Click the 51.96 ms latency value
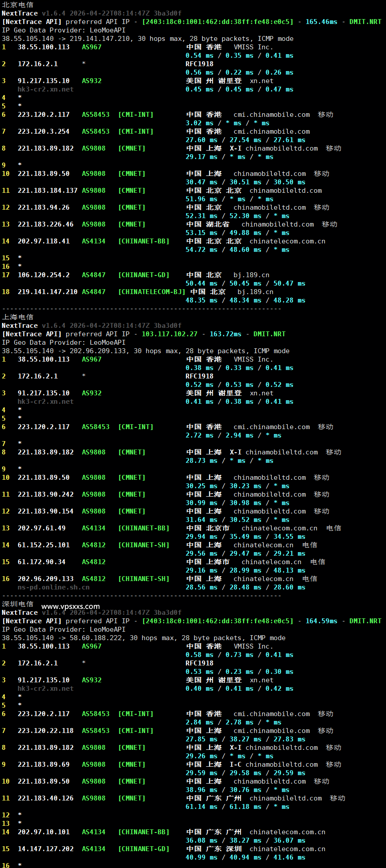 pos(202,199)
